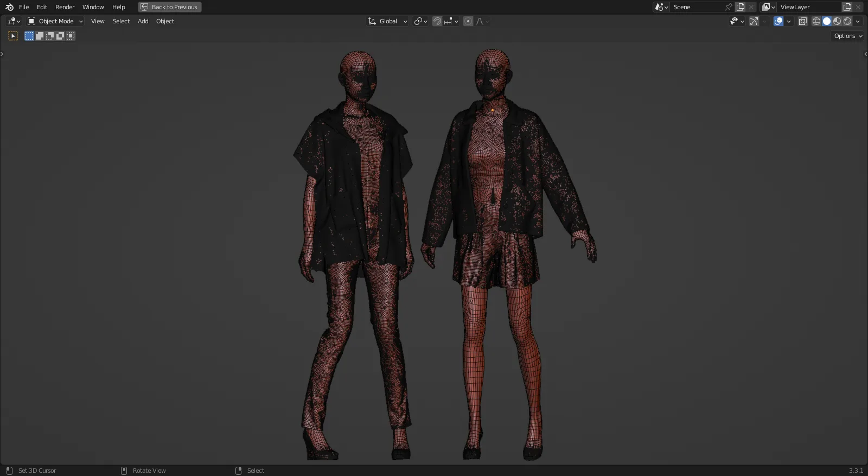This screenshot has height=476, width=868.
Task: Switch to Wireframe viewport shading
Action: (x=816, y=21)
